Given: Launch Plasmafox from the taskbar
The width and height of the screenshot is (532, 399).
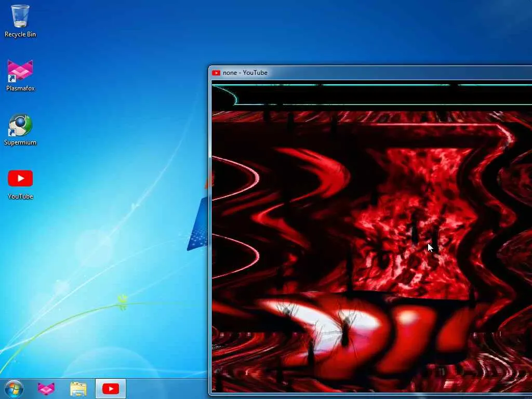Looking at the screenshot, I should [x=46, y=389].
